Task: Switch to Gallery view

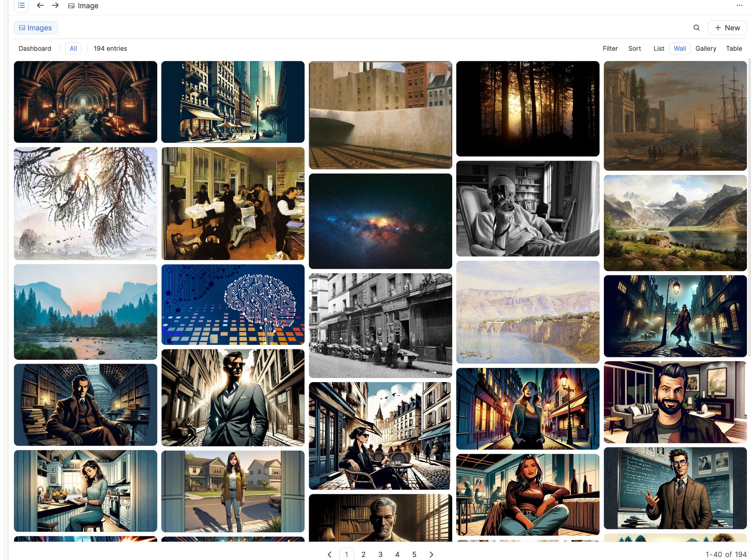Action: pos(705,48)
